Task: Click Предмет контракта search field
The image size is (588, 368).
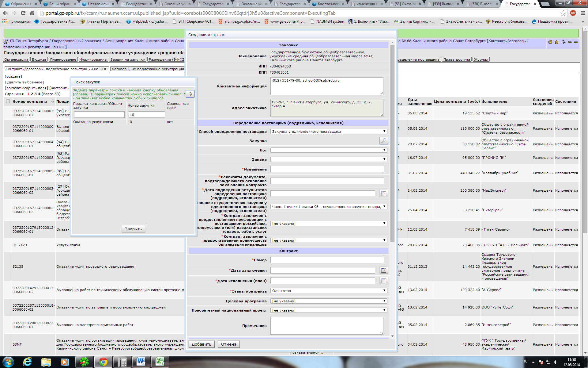Action: click(x=99, y=114)
